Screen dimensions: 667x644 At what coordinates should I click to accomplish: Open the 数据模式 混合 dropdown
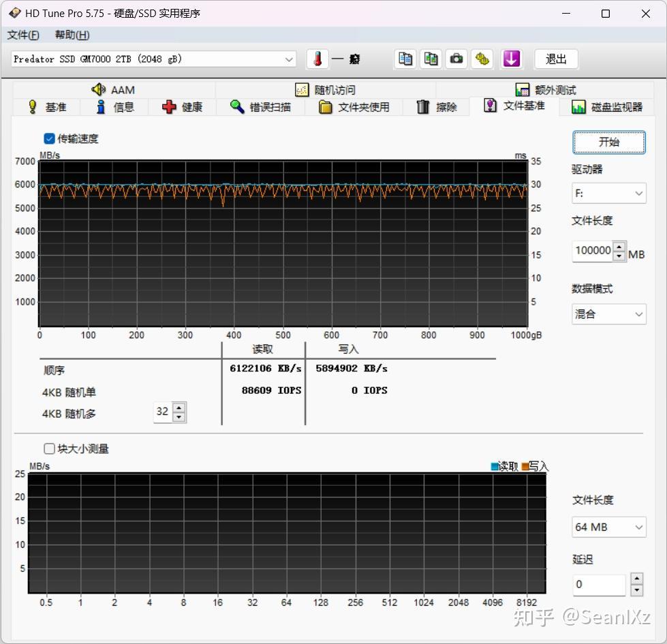click(608, 314)
